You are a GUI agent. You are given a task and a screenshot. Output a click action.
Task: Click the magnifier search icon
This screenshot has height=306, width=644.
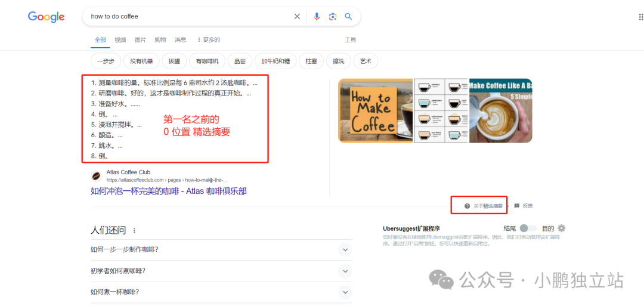click(348, 17)
